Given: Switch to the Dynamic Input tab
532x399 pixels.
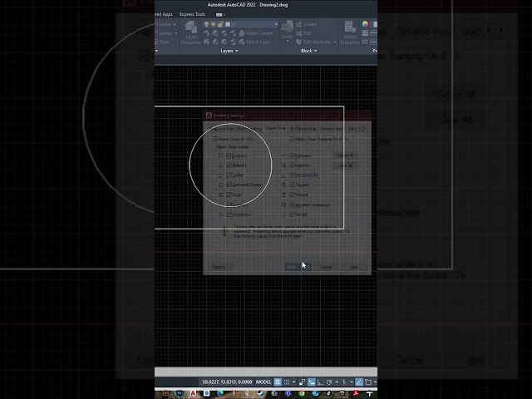Looking at the screenshot, I should 332,129.
